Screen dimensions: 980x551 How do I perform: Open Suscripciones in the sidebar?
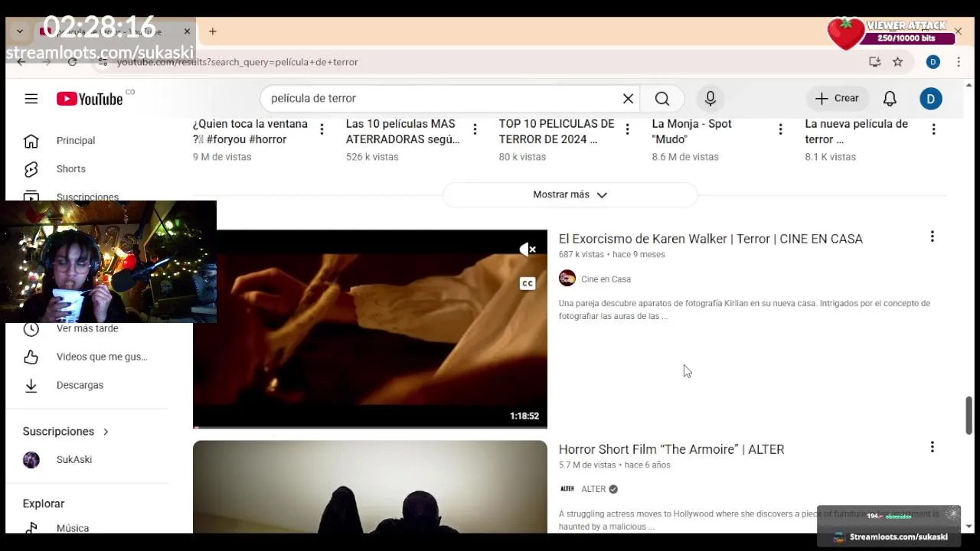point(87,197)
